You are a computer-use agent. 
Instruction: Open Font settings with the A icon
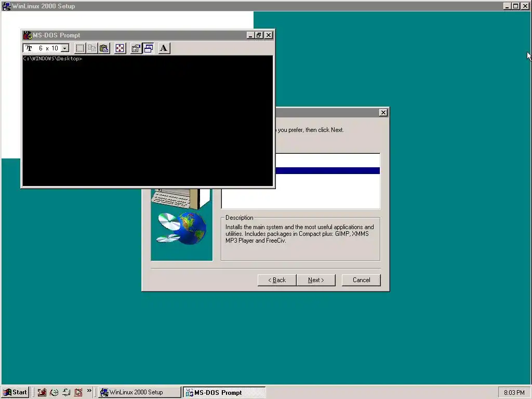coord(164,48)
